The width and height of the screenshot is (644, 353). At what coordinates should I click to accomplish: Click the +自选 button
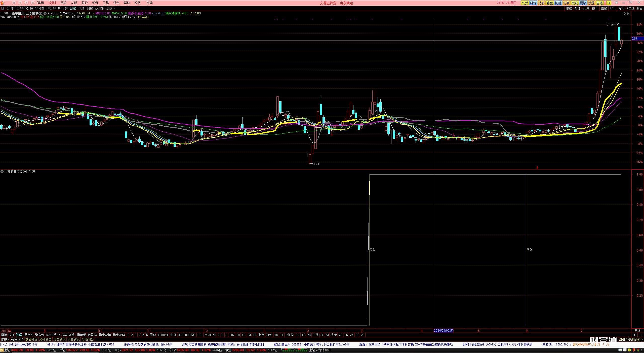pyautogui.click(x=631, y=8)
